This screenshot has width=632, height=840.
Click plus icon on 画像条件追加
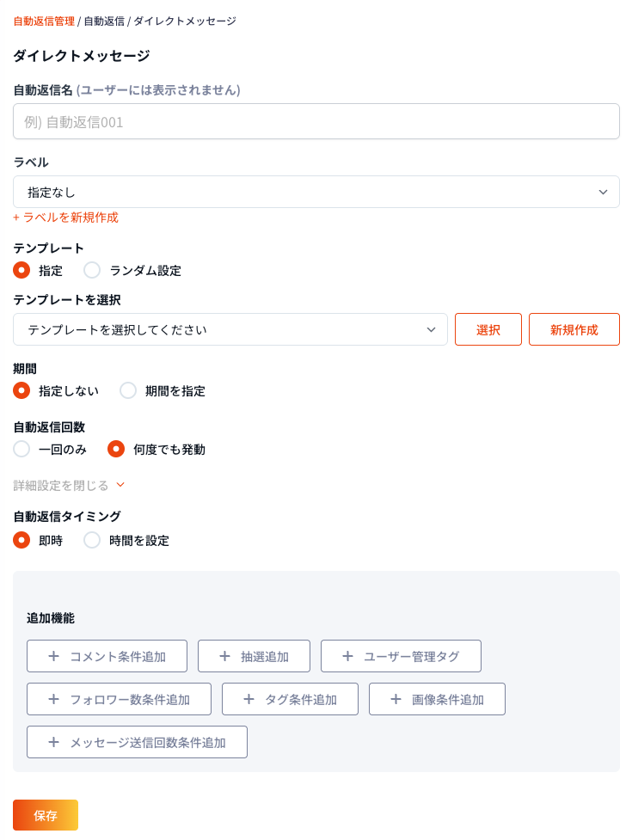[x=396, y=699]
